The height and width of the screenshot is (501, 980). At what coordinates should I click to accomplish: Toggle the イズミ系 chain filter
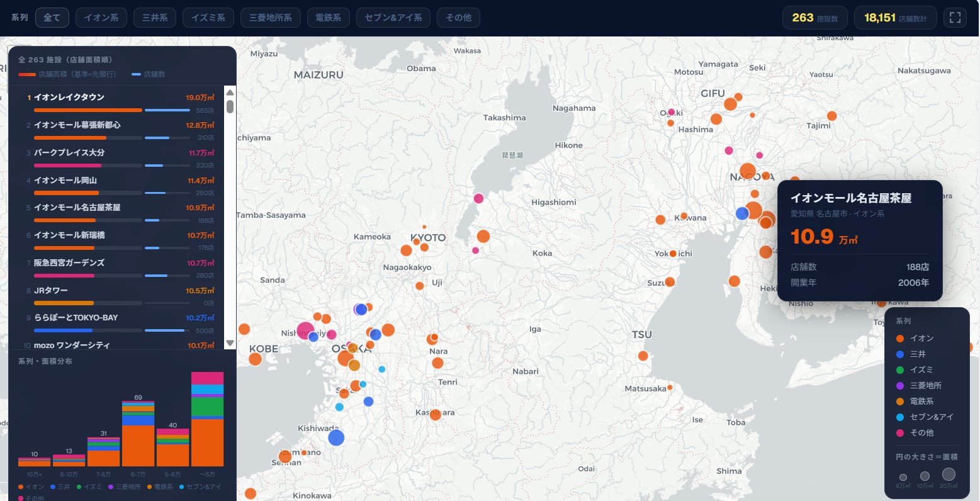pyautogui.click(x=208, y=18)
